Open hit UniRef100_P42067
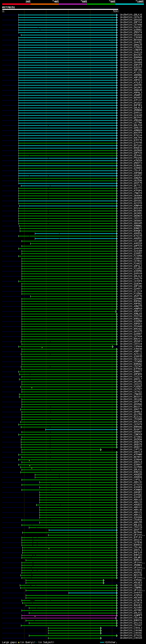This screenshot has height=644, width=146. click(131, 27)
